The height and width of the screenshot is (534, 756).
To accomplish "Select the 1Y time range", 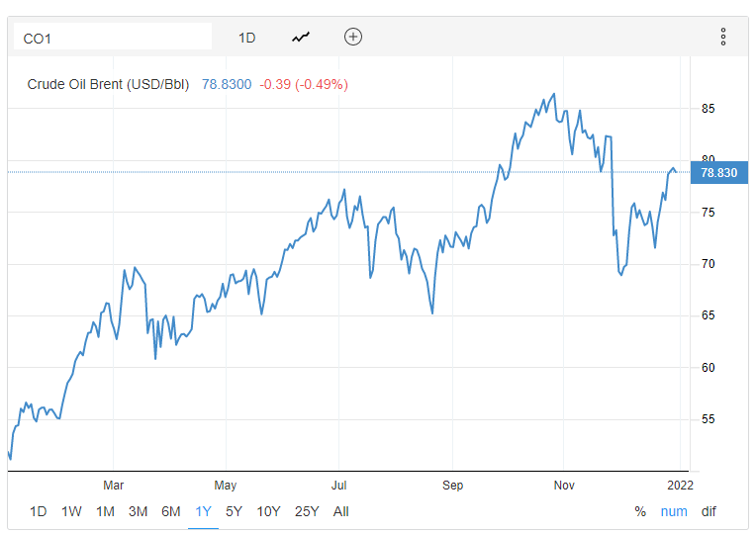I will coord(204,511).
